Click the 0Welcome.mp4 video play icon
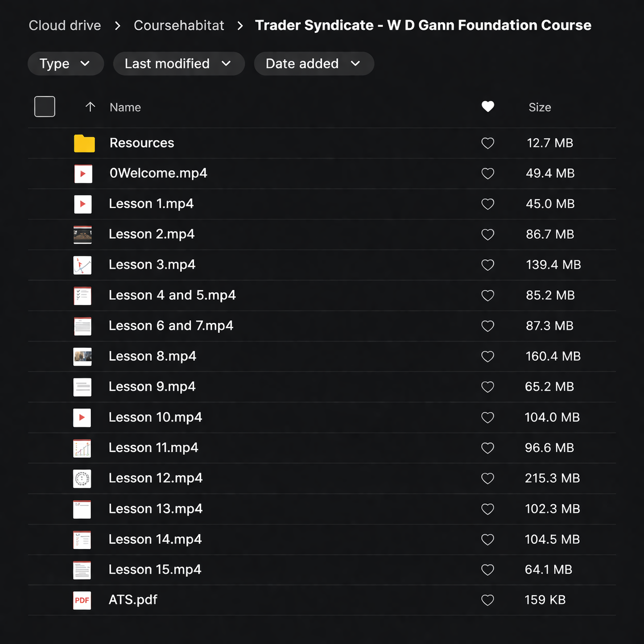Viewport: 644px width, 644px height. pyautogui.click(x=83, y=174)
